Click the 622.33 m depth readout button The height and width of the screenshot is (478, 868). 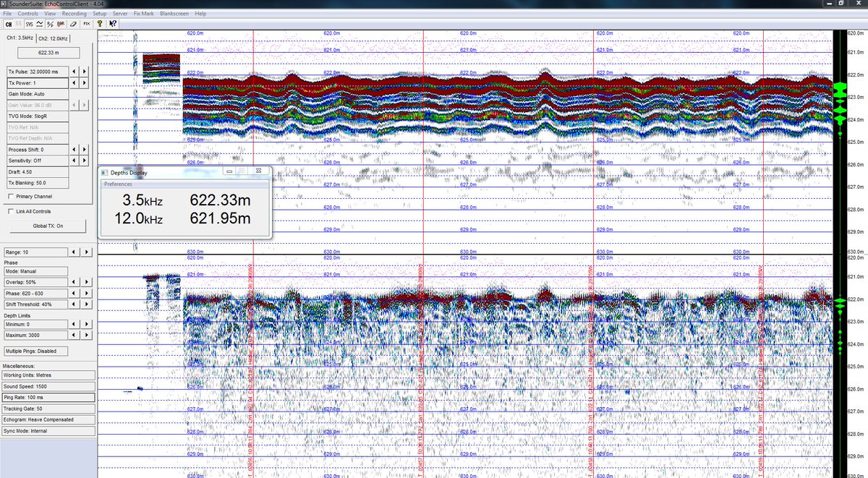(48, 53)
